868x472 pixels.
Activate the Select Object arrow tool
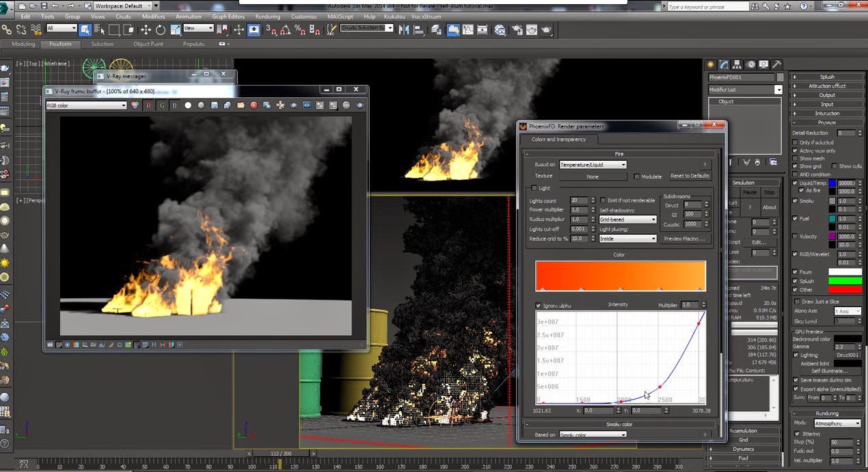tap(85, 29)
